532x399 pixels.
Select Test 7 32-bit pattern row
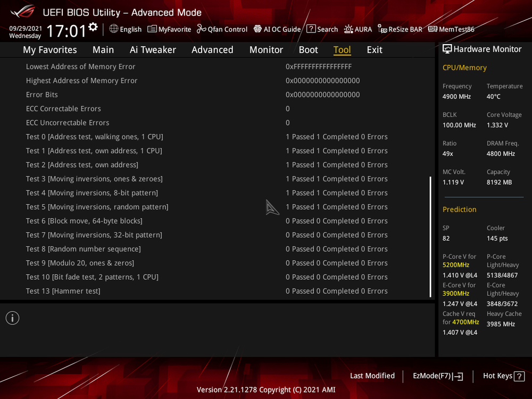216,235
